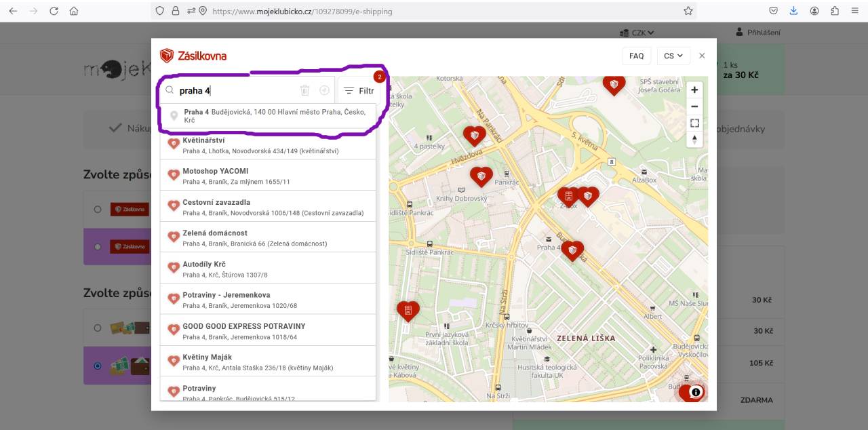The image size is (868, 430).
Task: Go back in browser history
Action: (13, 11)
